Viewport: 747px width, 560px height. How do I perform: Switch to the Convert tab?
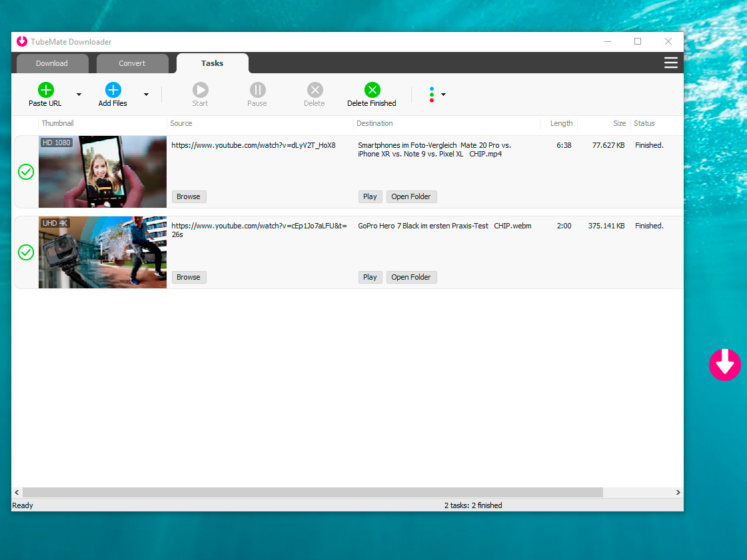pos(132,63)
